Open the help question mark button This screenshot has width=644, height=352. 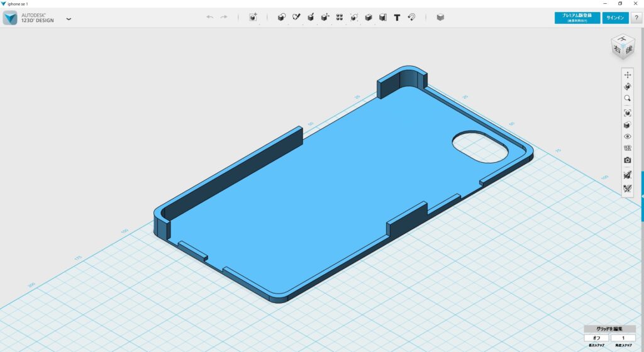tap(636, 18)
